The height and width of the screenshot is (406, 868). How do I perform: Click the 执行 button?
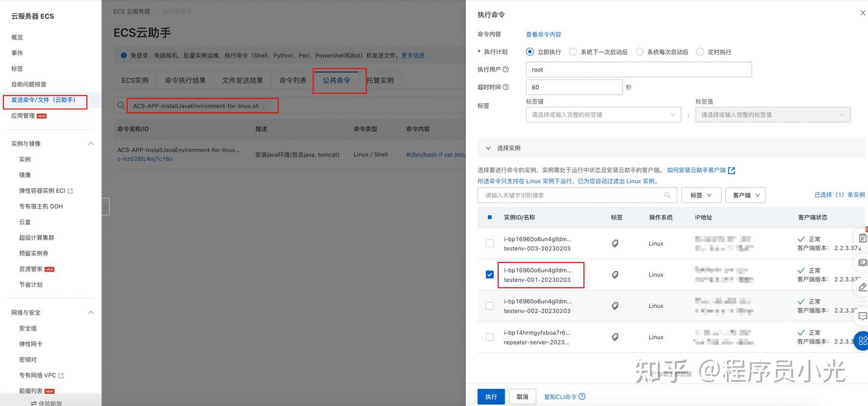(491, 396)
